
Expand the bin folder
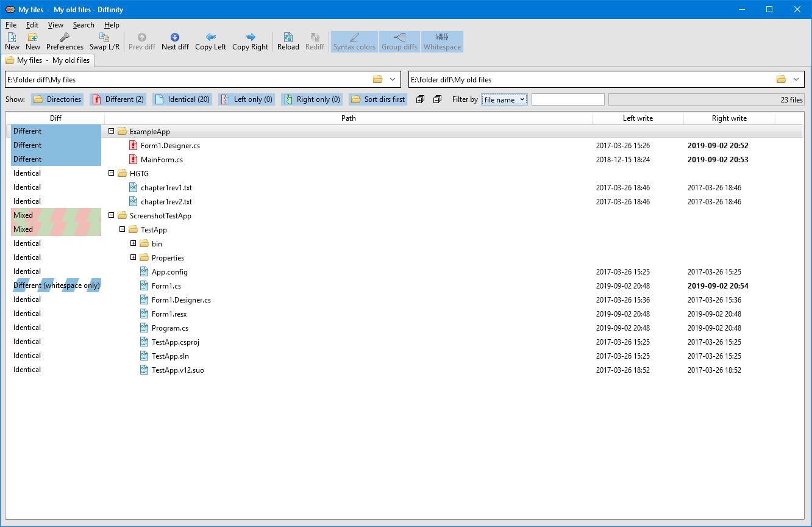[x=133, y=243]
